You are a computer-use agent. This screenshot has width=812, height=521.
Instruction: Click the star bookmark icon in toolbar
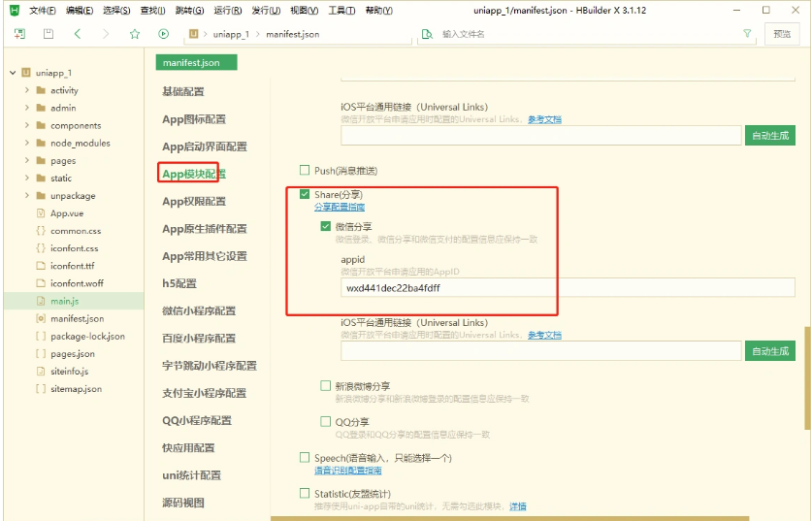coord(135,34)
